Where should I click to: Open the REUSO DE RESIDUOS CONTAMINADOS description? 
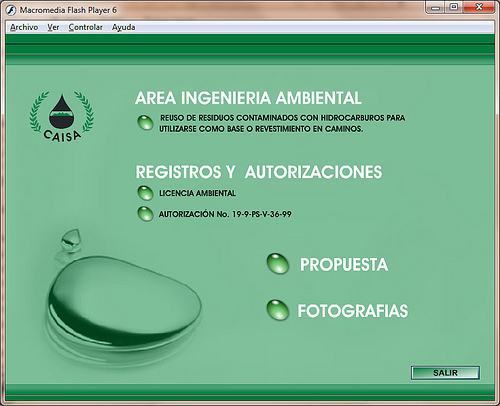282,123
